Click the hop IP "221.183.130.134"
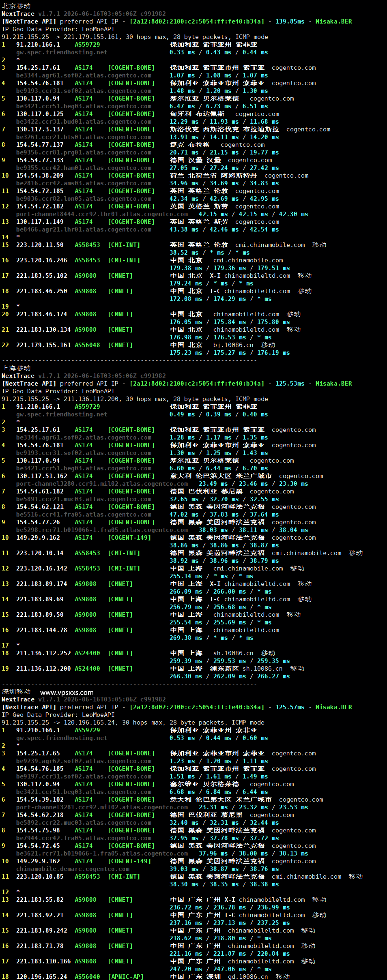 click(43, 330)
